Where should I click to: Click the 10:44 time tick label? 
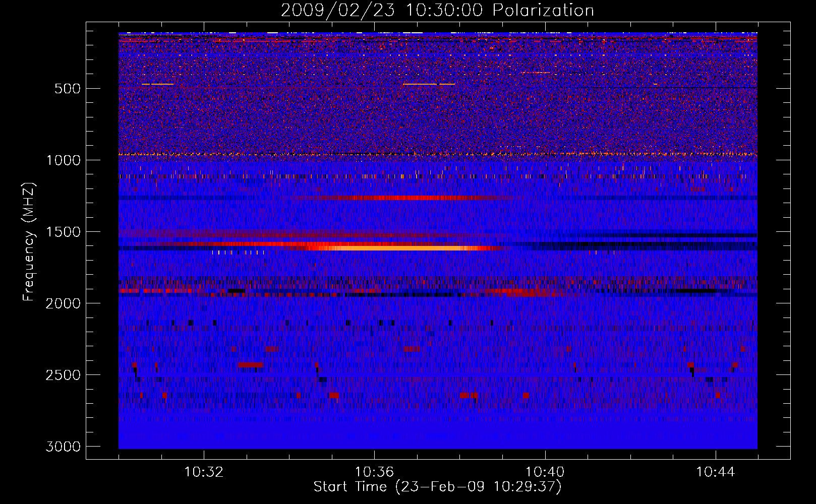point(715,472)
